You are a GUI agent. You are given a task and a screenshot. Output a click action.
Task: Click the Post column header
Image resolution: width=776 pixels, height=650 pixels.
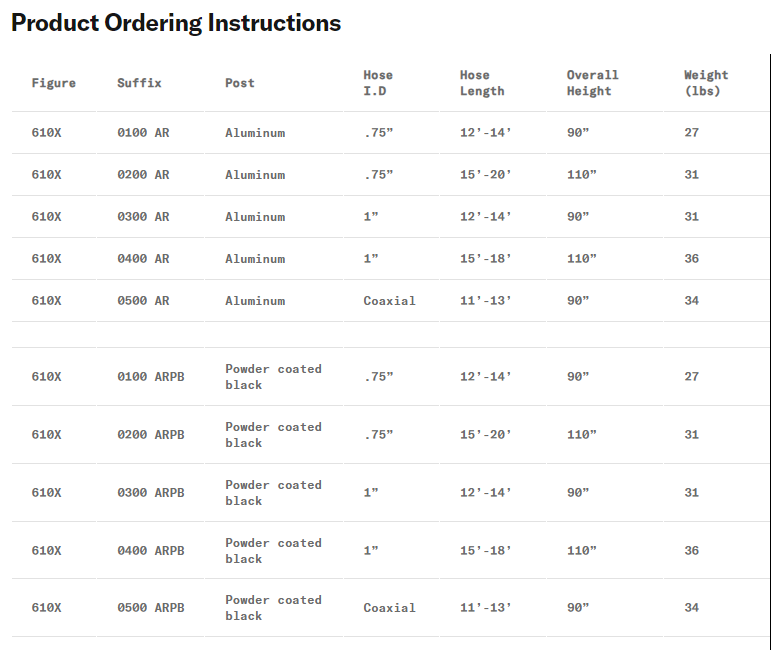click(240, 83)
